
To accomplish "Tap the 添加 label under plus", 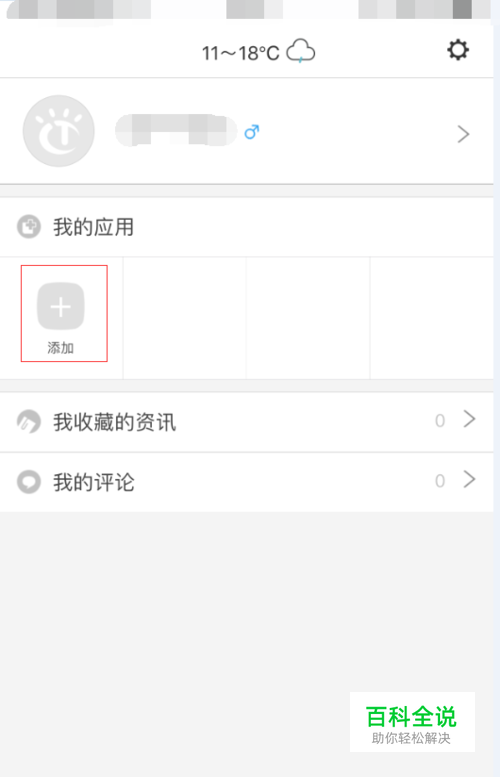I will click(x=60, y=348).
